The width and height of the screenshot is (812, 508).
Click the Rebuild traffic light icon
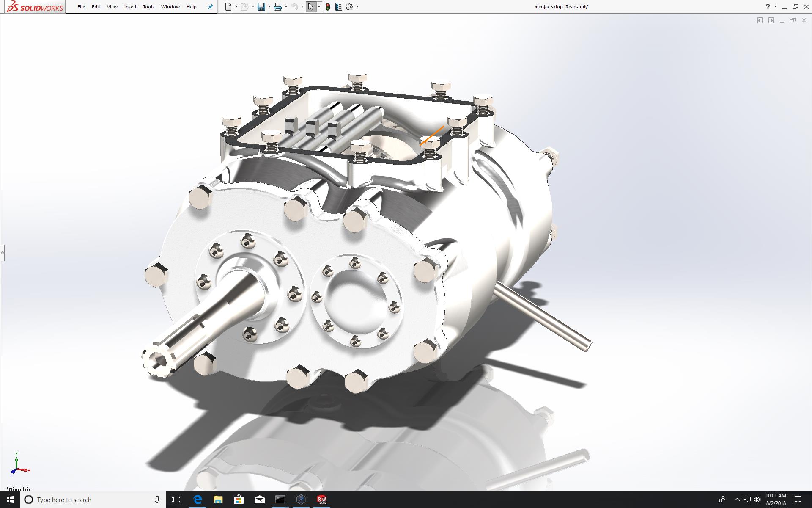pyautogui.click(x=328, y=7)
